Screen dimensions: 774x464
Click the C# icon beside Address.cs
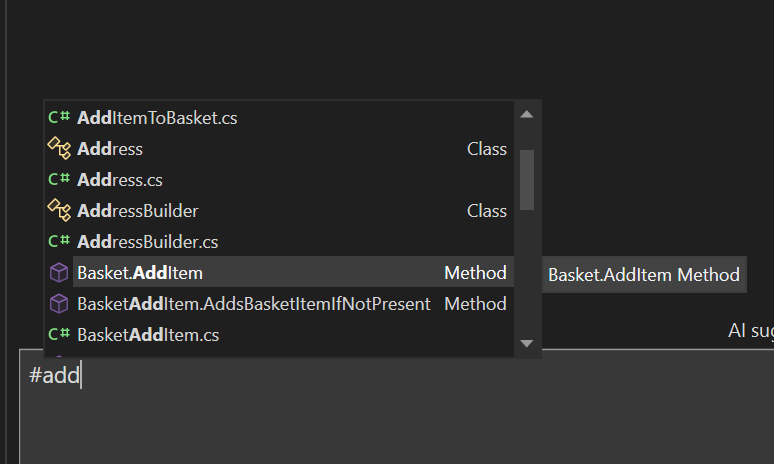[x=58, y=180]
